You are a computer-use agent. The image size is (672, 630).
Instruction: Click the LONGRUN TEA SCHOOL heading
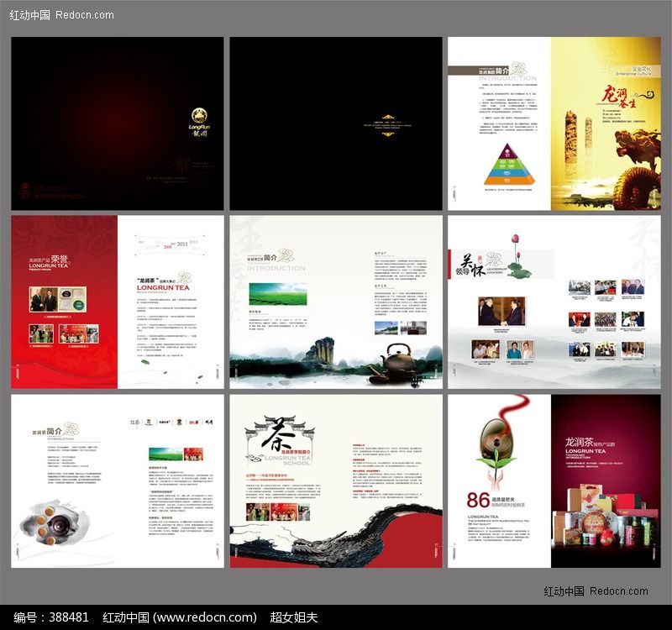287,460
